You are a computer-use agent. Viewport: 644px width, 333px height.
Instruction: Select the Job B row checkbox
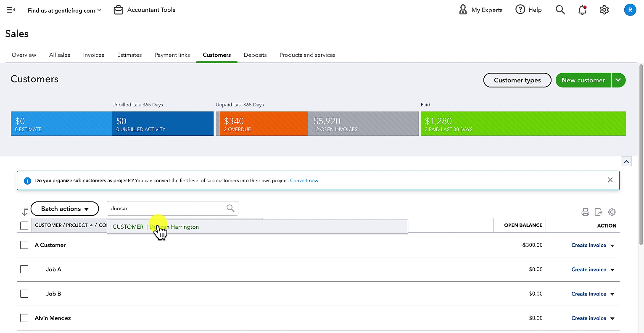click(x=24, y=294)
